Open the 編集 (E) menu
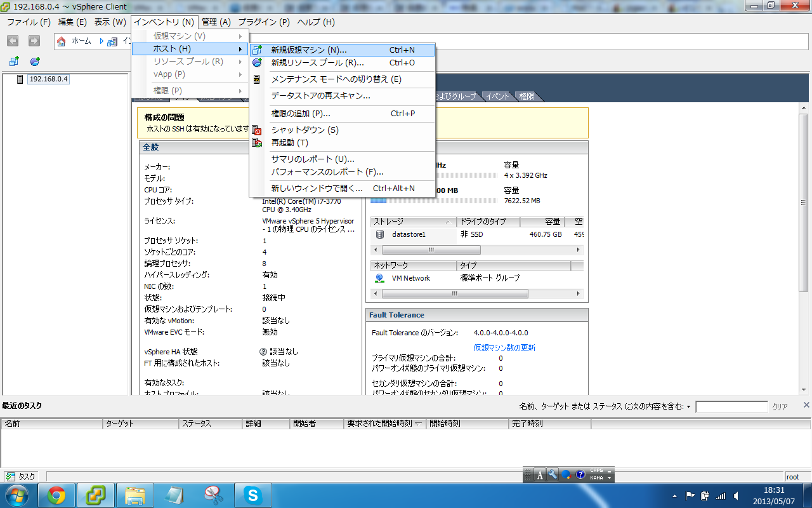 [x=72, y=22]
